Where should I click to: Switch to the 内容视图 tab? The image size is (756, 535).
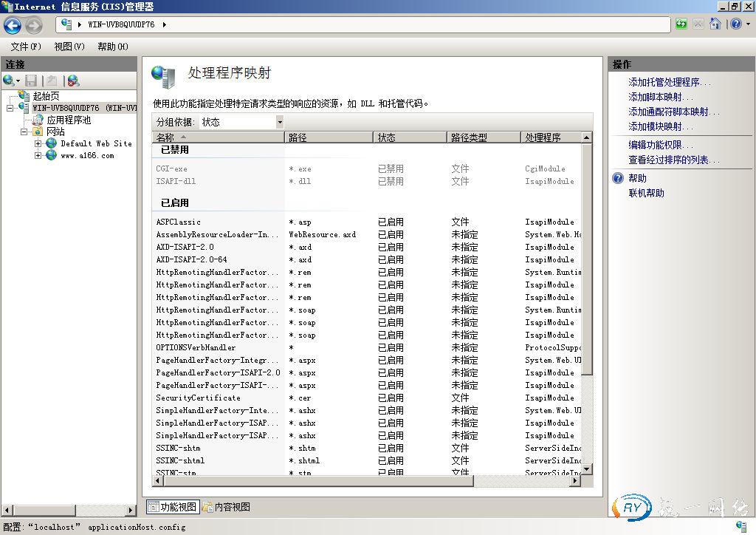(227, 507)
